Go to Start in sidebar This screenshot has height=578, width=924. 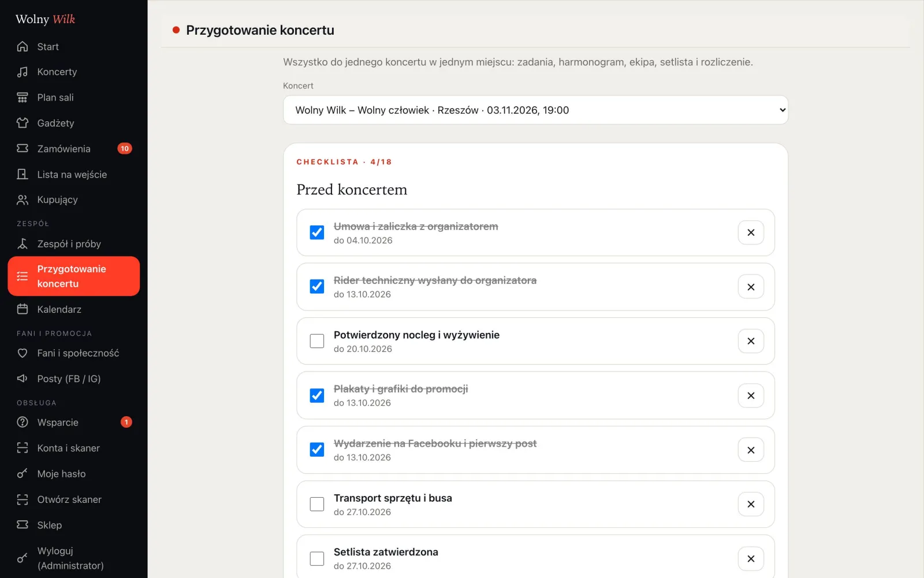pyautogui.click(x=73, y=46)
